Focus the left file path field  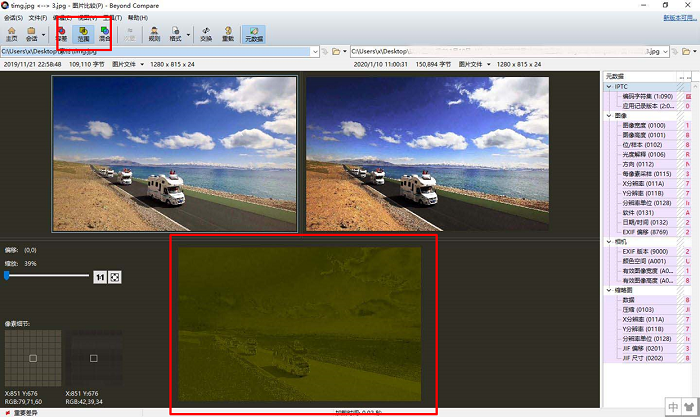155,51
